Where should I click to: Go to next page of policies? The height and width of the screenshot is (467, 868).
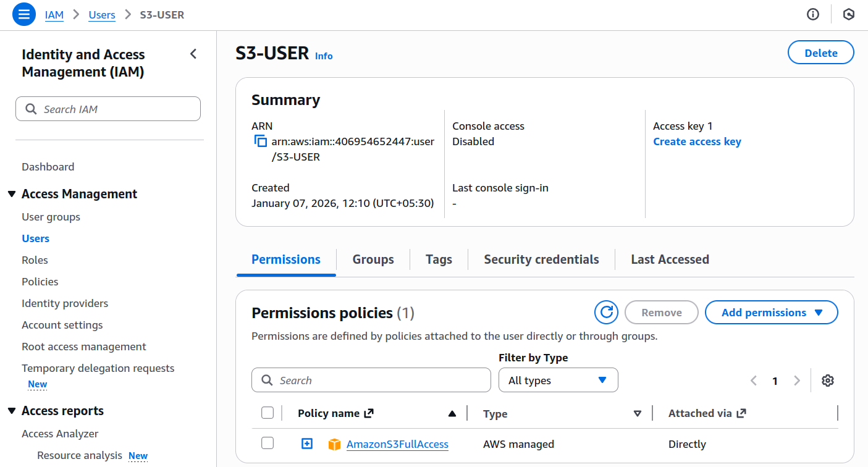pos(797,381)
